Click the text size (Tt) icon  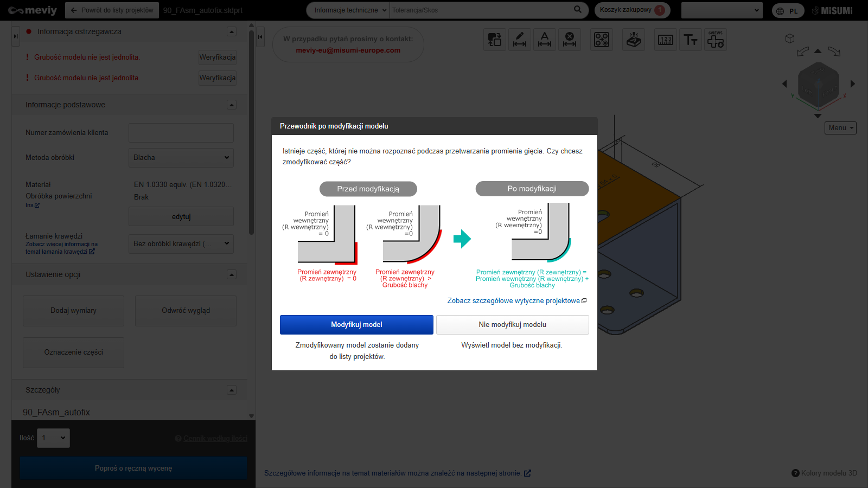pyautogui.click(x=690, y=40)
